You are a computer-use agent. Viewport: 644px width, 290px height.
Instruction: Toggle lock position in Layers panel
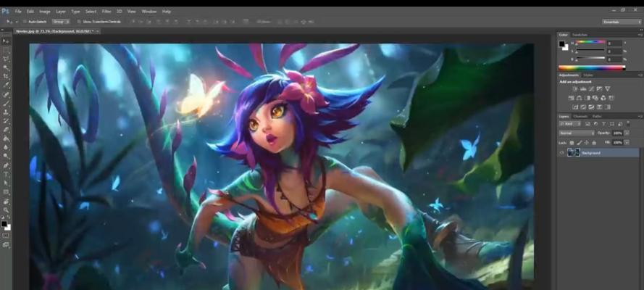pyautogui.click(x=587, y=143)
